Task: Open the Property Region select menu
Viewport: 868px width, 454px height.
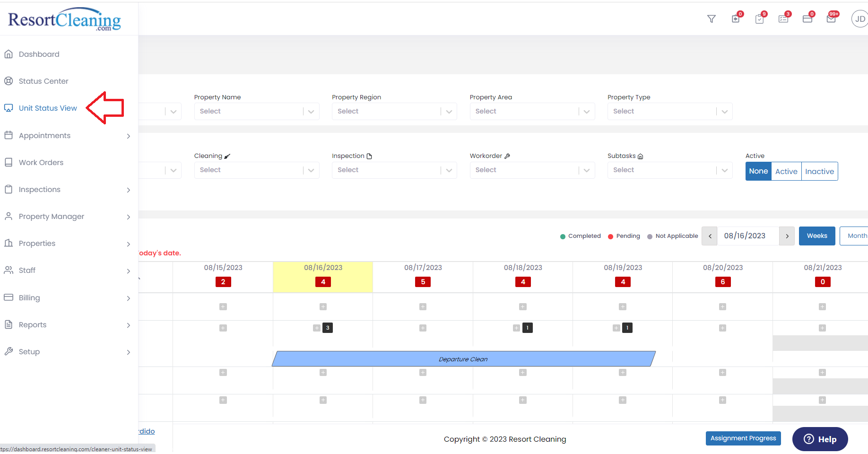Action: pos(394,111)
